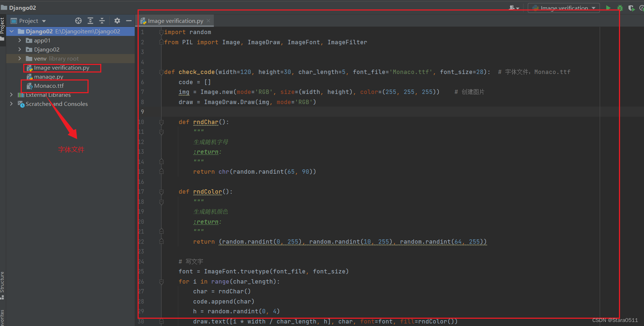Click the check_code function name on line 5
644x326 pixels.
point(197,72)
